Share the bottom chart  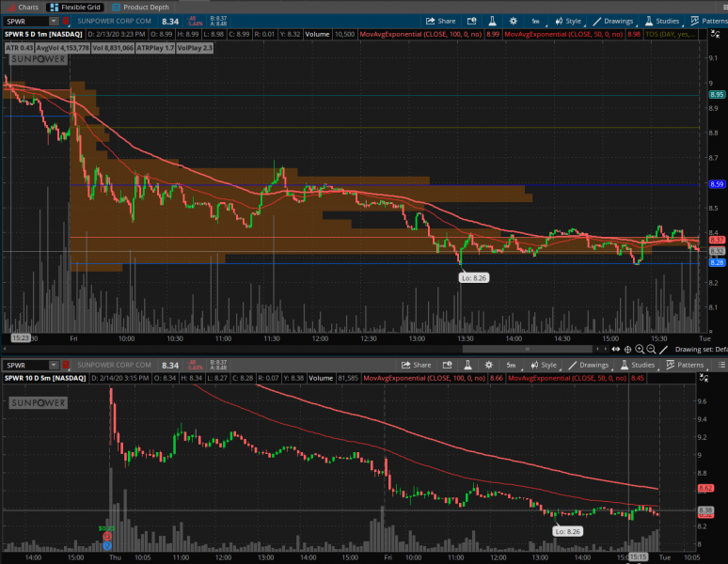point(416,365)
